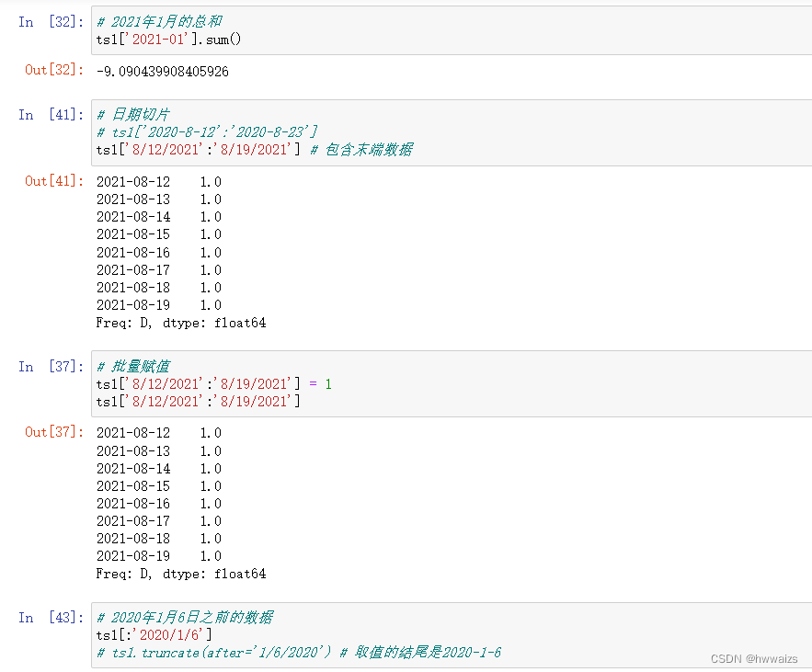Viewport: 812px width, 672px height.
Task: Click the In [43] prompt label
Action: pos(51,617)
